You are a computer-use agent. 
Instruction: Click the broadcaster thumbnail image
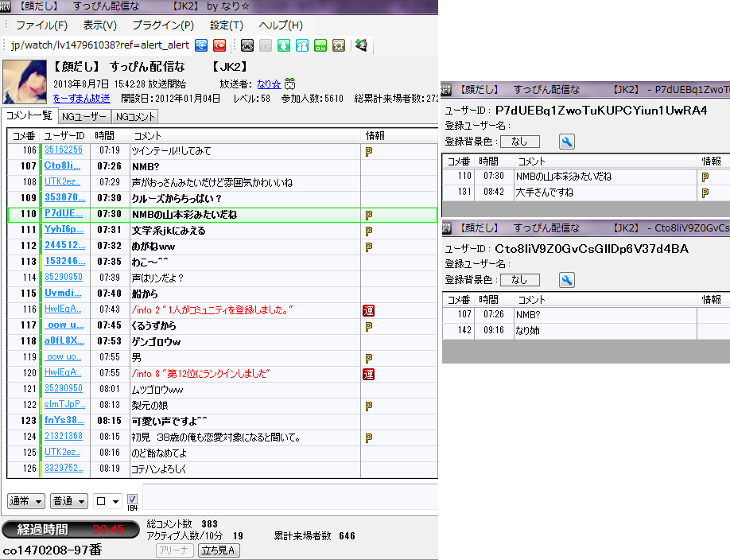click(x=25, y=81)
